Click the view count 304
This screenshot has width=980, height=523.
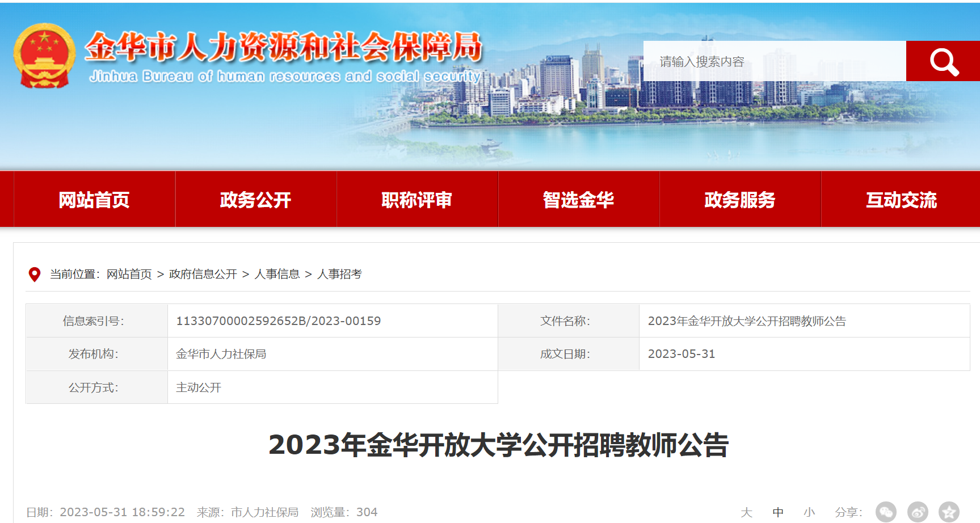pos(367,512)
